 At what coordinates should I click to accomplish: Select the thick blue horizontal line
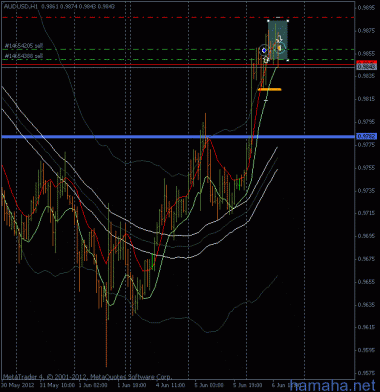178,136
